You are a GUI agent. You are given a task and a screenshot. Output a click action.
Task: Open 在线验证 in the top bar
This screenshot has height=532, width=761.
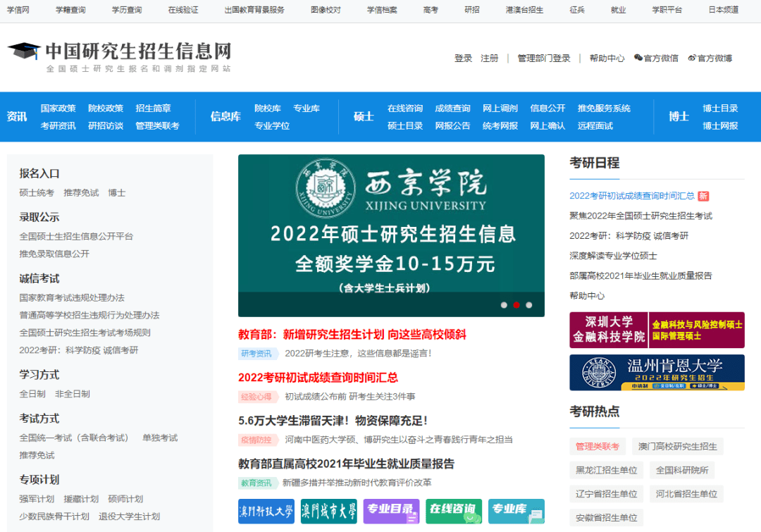[183, 10]
